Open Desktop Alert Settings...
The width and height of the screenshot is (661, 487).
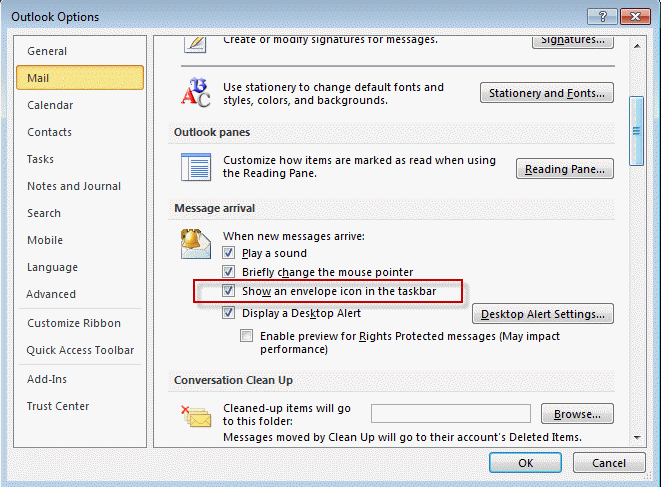(543, 314)
